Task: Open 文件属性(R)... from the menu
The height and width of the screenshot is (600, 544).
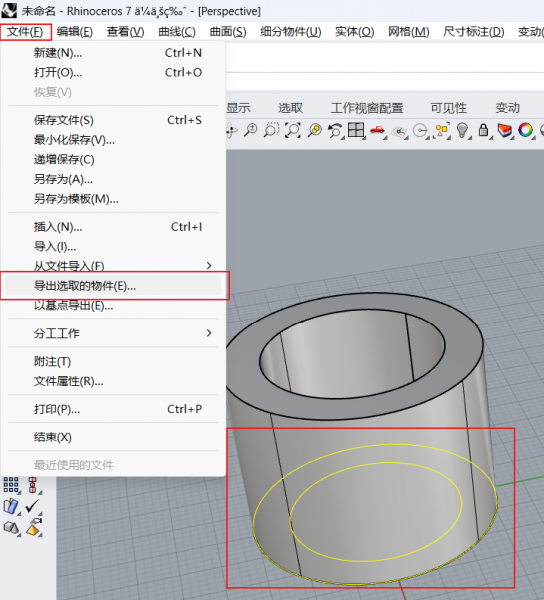Action: [x=114, y=381]
